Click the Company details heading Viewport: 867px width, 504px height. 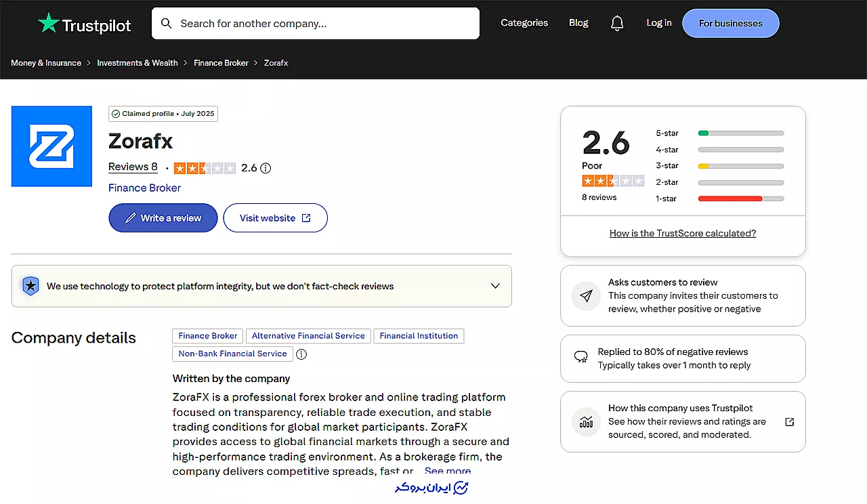tap(74, 338)
